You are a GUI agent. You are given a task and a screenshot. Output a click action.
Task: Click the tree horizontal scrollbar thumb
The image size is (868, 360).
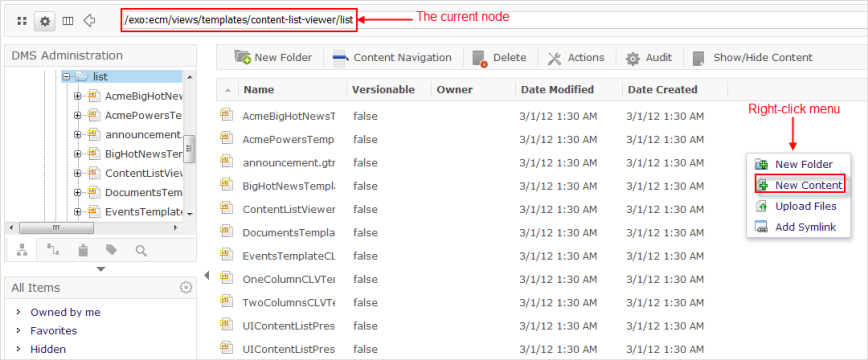(x=56, y=228)
